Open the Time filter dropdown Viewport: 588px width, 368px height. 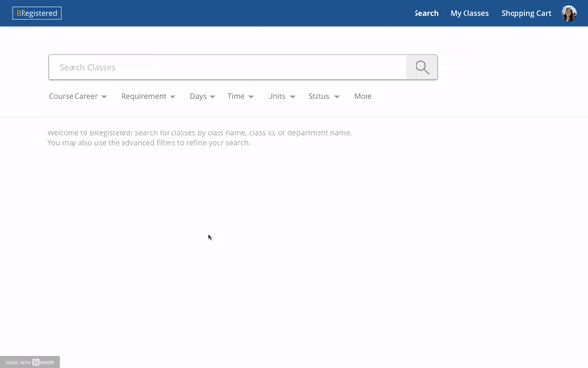[241, 96]
